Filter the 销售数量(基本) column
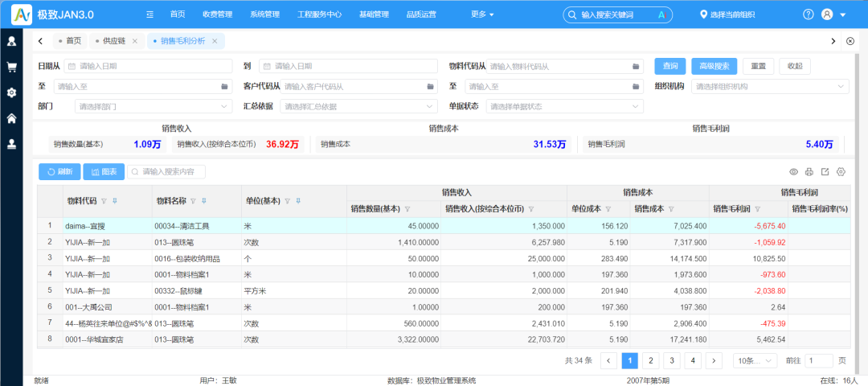868x386 pixels. (407, 209)
